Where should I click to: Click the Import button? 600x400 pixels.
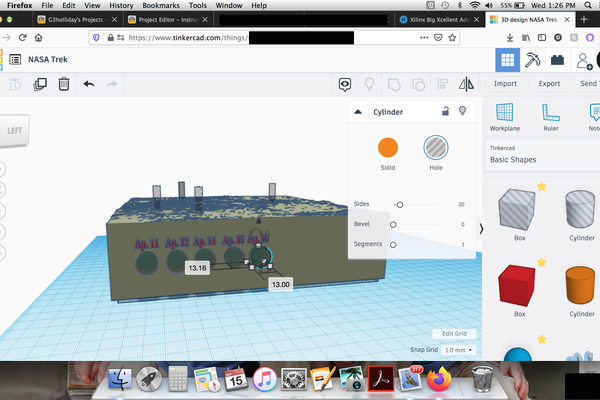coord(505,84)
